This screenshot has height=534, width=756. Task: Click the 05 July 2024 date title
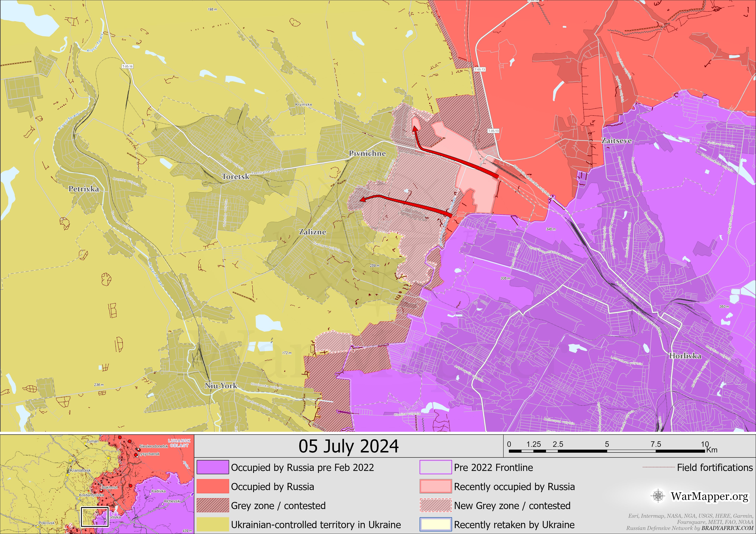[x=348, y=447]
